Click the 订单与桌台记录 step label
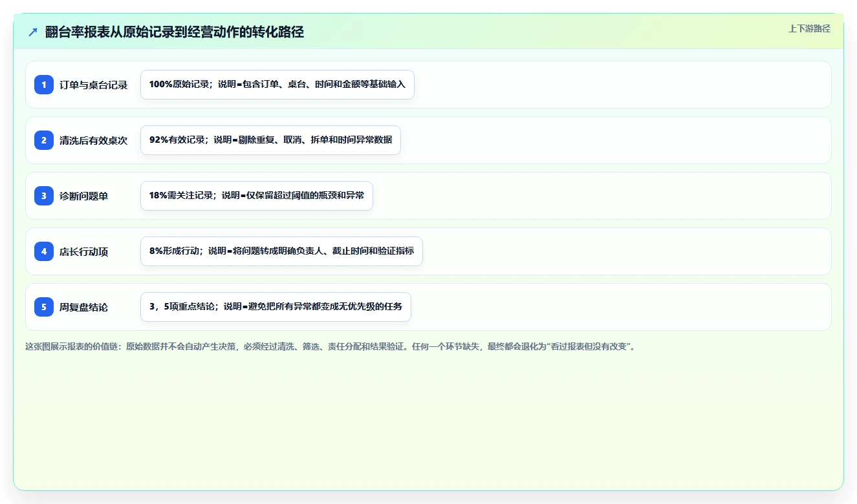 point(94,85)
